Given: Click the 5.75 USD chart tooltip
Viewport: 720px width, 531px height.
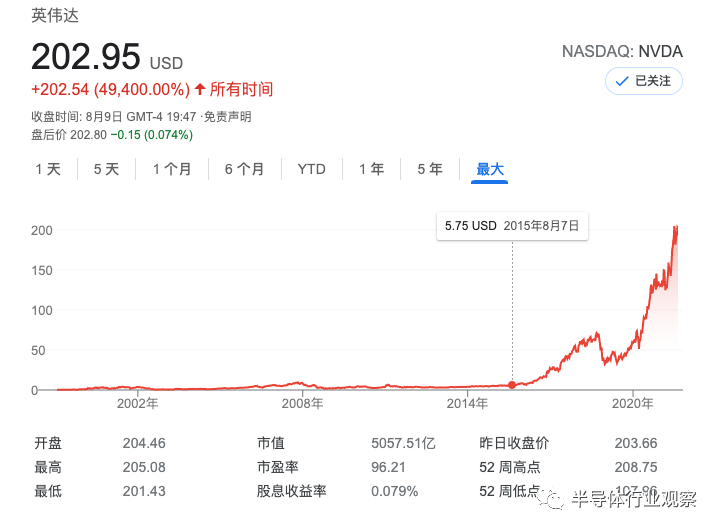Looking at the screenshot, I should click(x=512, y=226).
